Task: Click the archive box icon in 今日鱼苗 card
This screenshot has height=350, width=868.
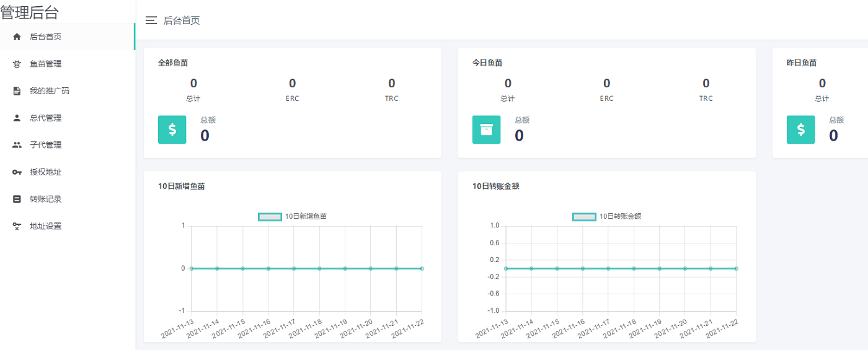Action: coord(487,129)
